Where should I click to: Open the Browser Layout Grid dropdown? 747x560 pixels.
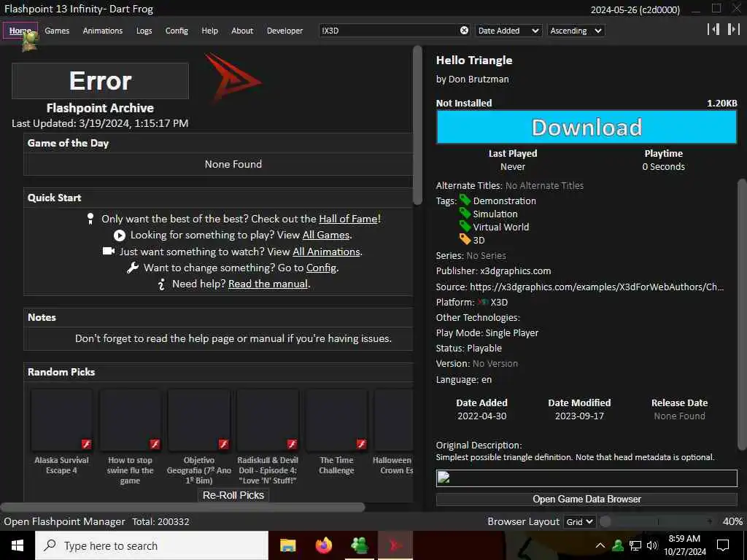(x=579, y=521)
